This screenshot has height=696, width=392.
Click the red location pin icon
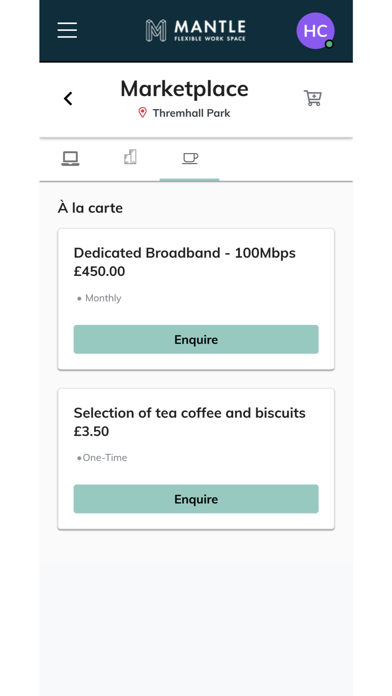click(x=143, y=113)
